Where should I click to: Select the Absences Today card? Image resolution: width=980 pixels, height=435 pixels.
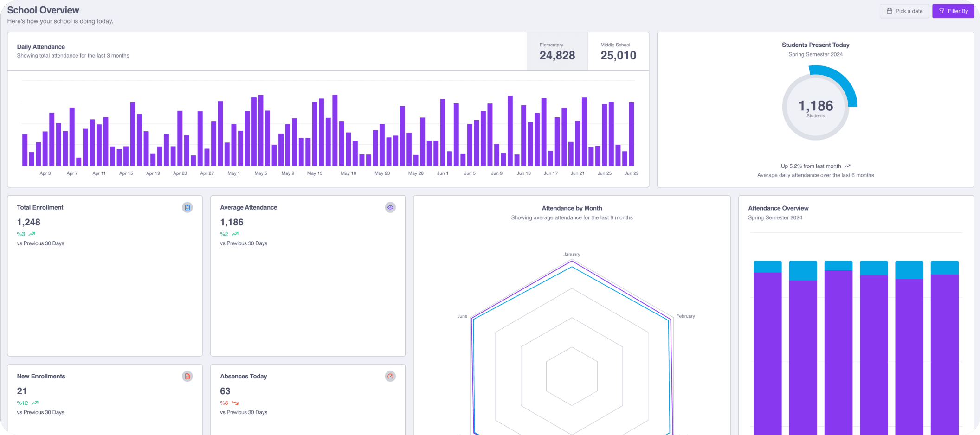(308, 400)
